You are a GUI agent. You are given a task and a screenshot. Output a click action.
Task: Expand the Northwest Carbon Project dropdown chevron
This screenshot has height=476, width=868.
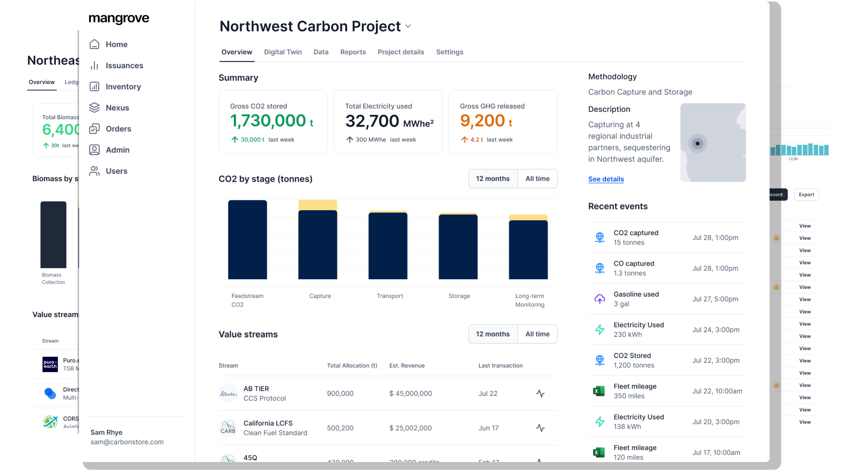tap(408, 26)
